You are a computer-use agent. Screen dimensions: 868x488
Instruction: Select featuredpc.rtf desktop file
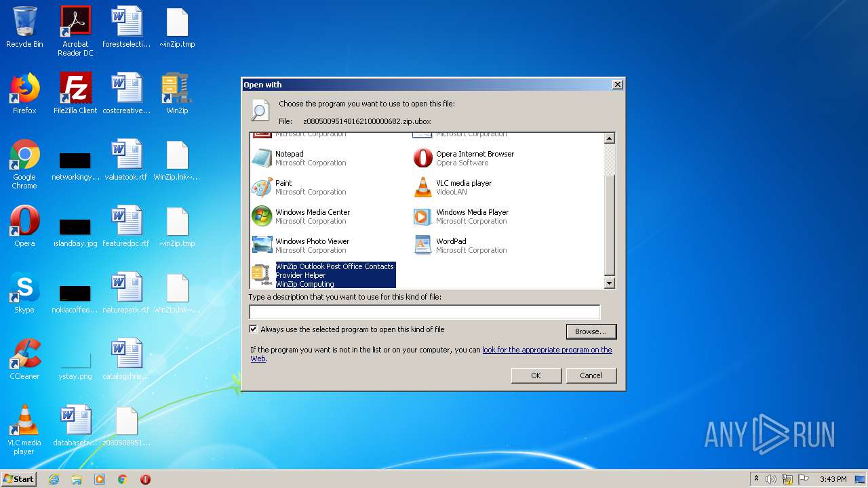[x=126, y=226]
